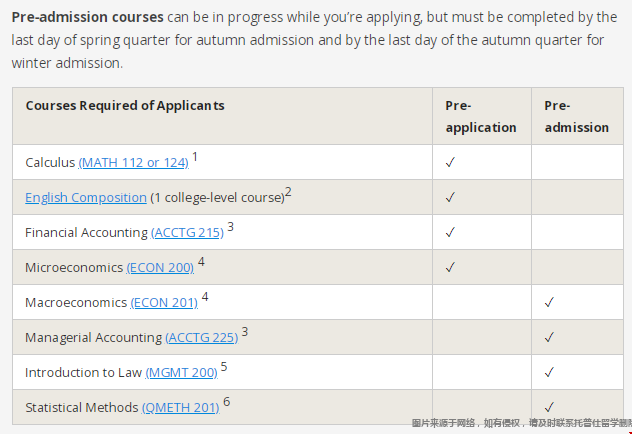This screenshot has height=434, width=632.
Task: Click the Pre-application column header
Action: pos(480,116)
